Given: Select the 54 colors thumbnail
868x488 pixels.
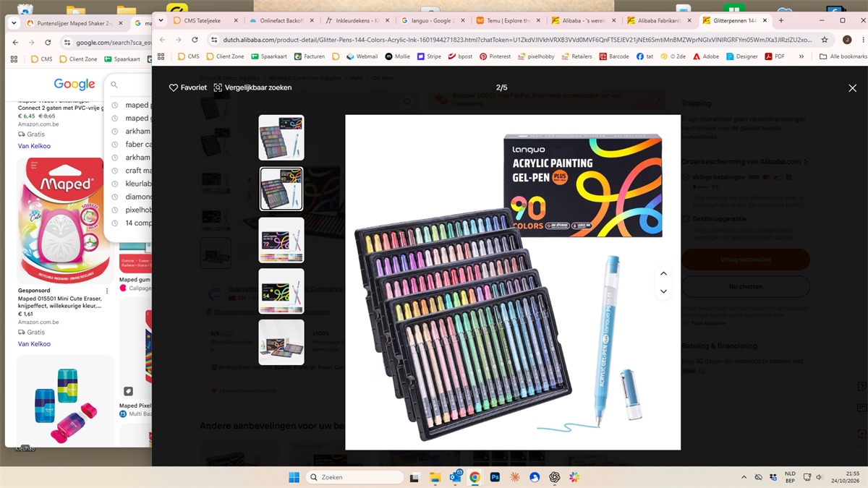Looking at the screenshot, I should coord(281,291).
